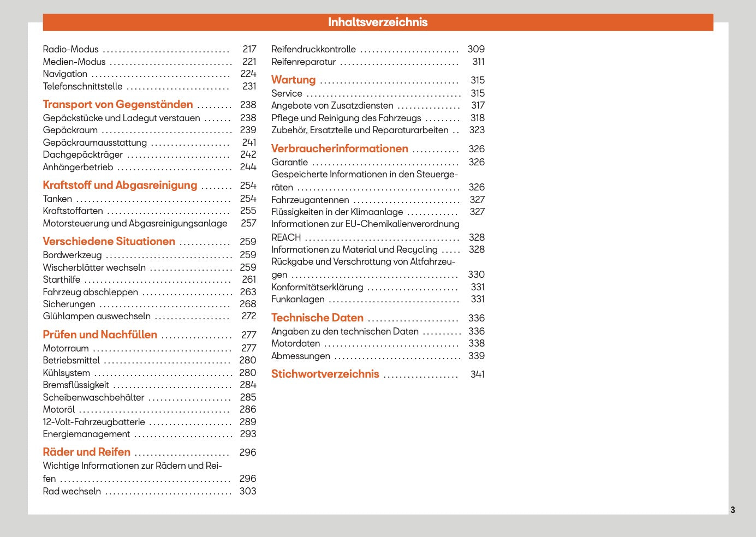Open the Anhängerbetrieb entry
This screenshot has height=537, width=756.
pos(78,168)
